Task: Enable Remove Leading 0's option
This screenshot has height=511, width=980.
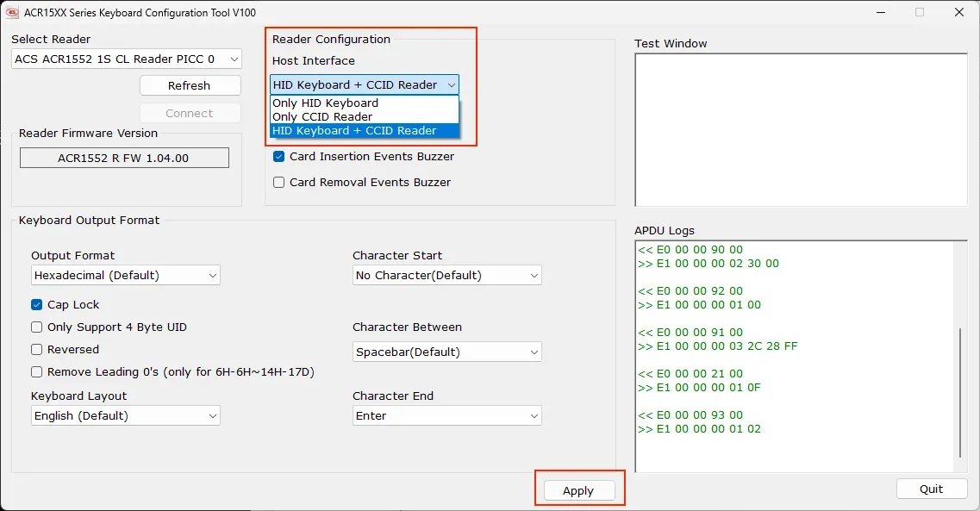Action: coord(36,371)
